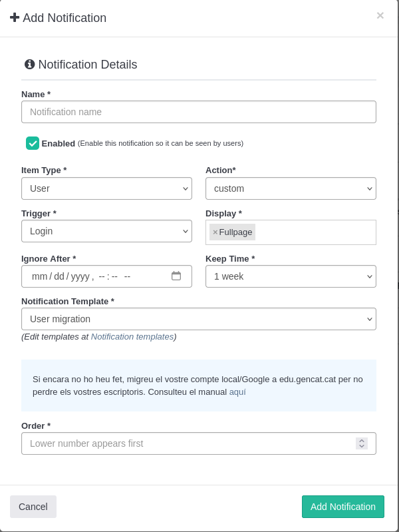Click the Ignore After date field
The image size is (399, 532).
[93, 276]
